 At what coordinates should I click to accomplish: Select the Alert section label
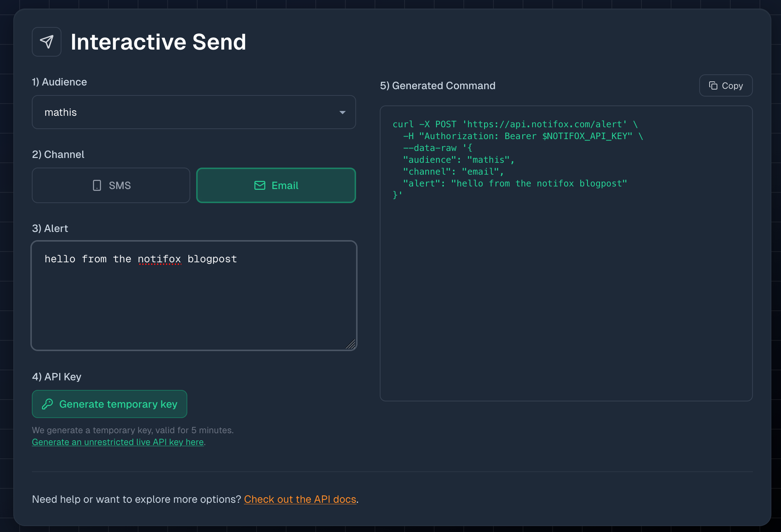(50, 228)
